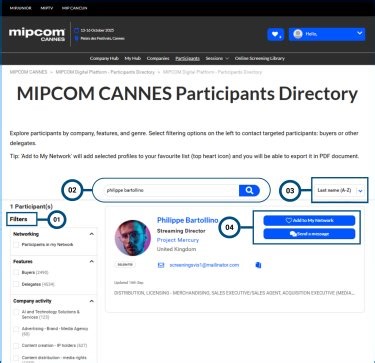
Task: Collapse the Networking filter section
Action: [92, 234]
